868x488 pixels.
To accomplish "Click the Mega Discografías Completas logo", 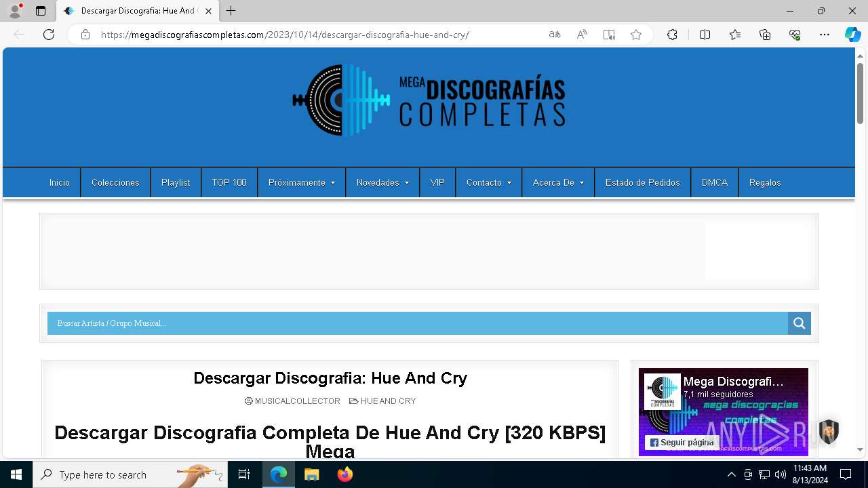I will [x=429, y=100].
